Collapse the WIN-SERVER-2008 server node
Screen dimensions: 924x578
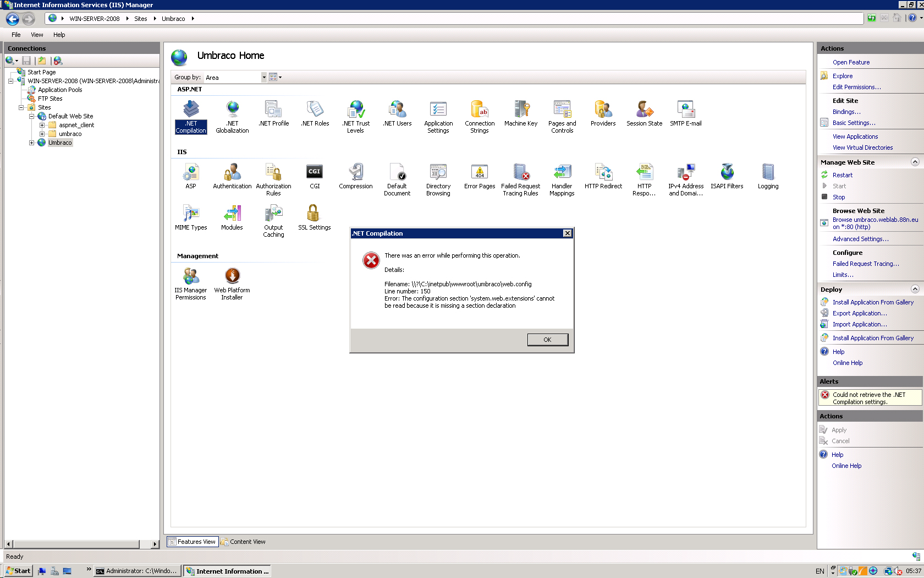(x=10, y=81)
